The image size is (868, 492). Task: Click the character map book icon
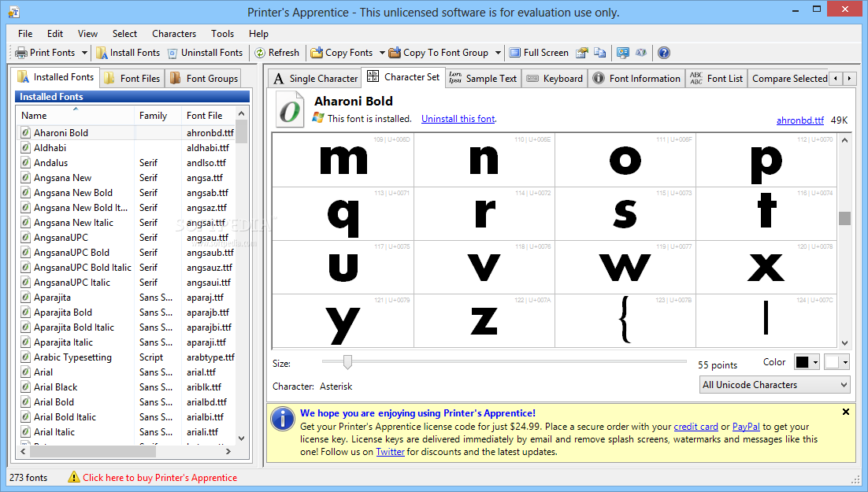tap(641, 53)
